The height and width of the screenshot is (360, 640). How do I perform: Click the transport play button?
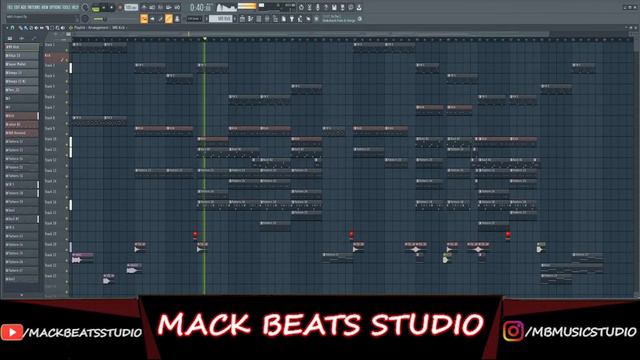tap(104, 7)
